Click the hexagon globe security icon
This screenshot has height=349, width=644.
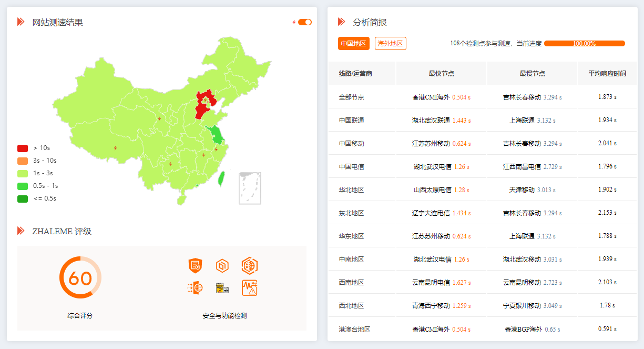pos(249,266)
